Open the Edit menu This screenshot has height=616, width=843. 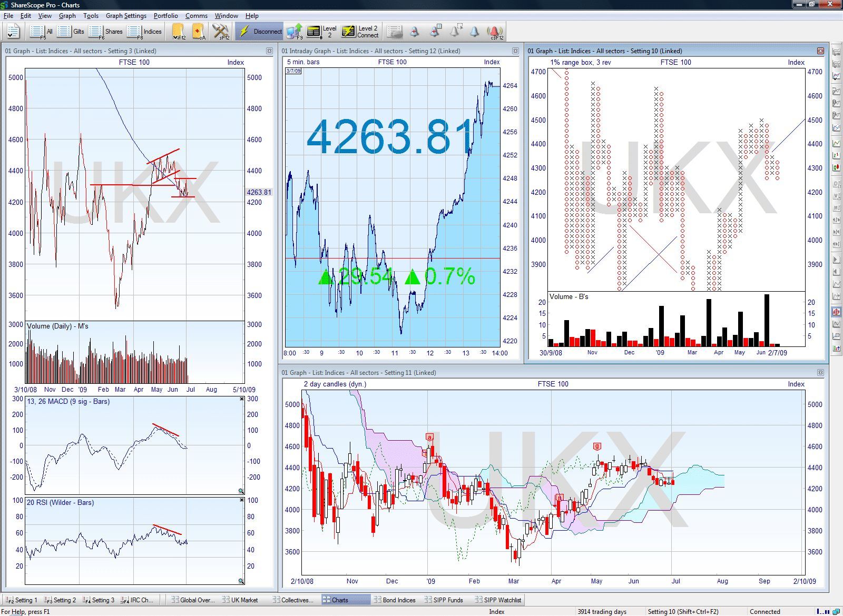point(26,16)
